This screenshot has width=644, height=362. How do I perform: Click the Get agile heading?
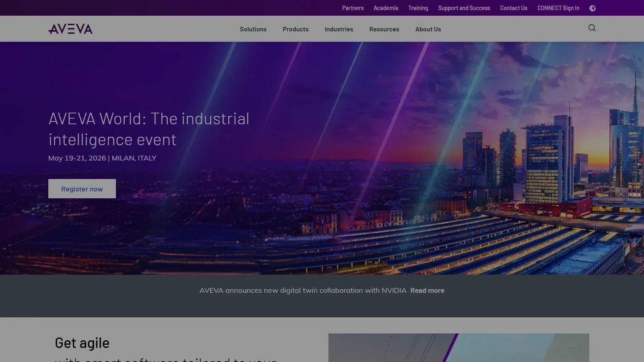tap(82, 343)
